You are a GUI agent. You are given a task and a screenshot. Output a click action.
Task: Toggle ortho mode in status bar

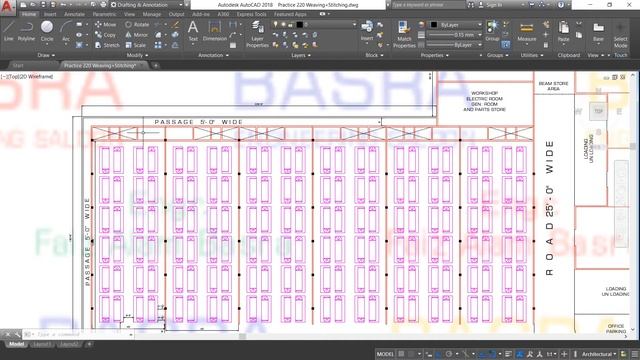tap(438, 354)
